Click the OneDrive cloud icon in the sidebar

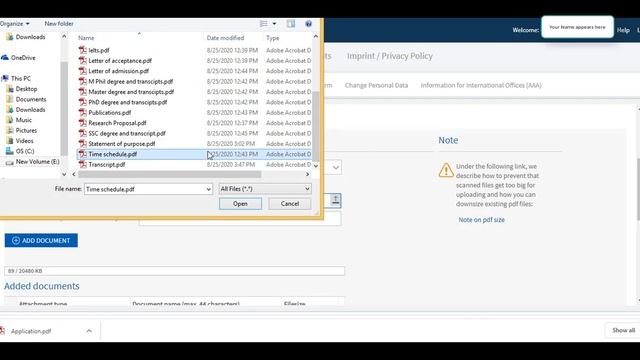pyautogui.click(x=5, y=58)
